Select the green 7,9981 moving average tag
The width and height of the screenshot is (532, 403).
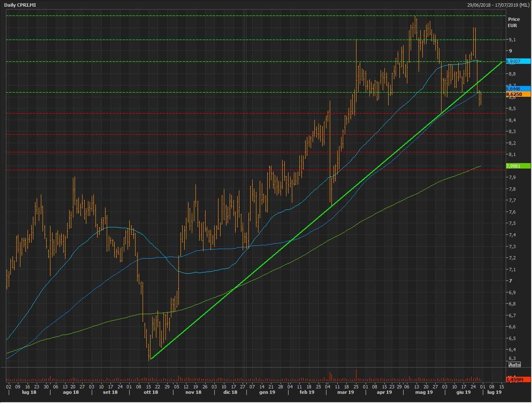pos(518,166)
